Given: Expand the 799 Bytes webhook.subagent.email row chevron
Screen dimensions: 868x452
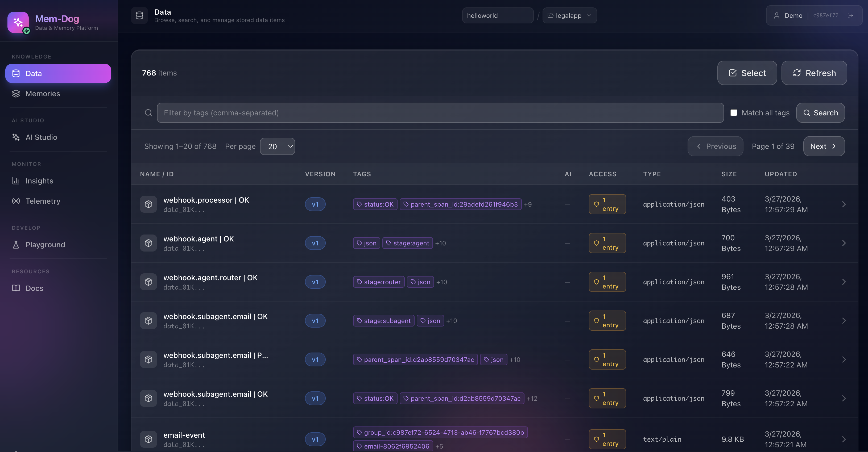Looking at the screenshot, I should click(844, 398).
